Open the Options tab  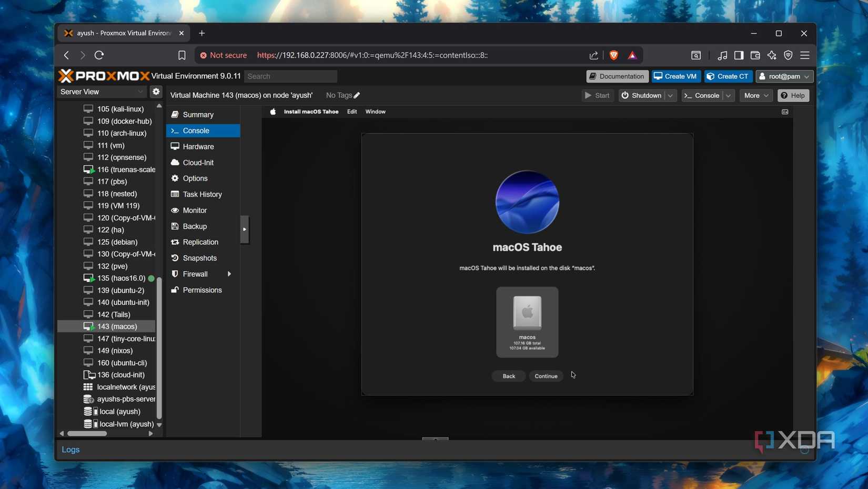click(x=203, y=178)
